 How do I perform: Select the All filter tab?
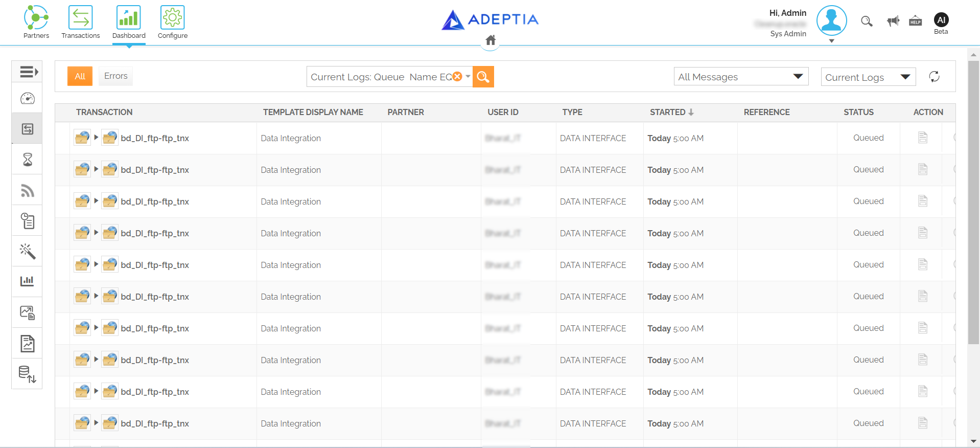[80, 76]
